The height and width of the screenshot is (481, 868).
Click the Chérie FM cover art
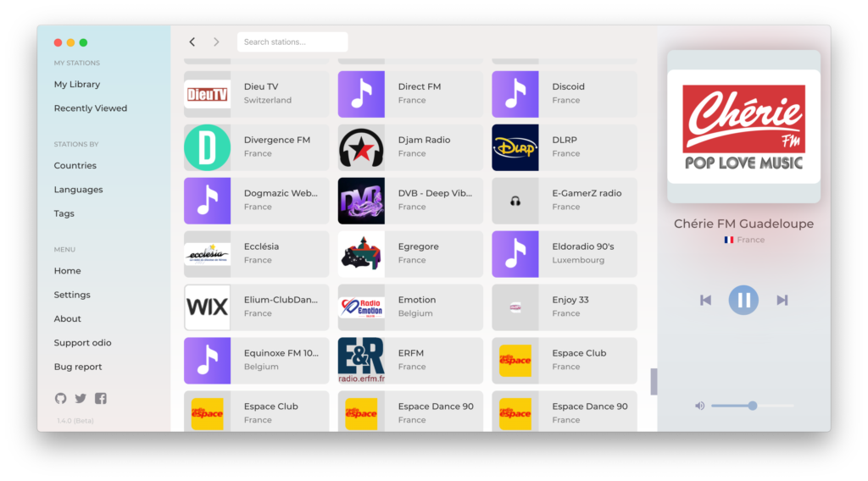(743, 127)
